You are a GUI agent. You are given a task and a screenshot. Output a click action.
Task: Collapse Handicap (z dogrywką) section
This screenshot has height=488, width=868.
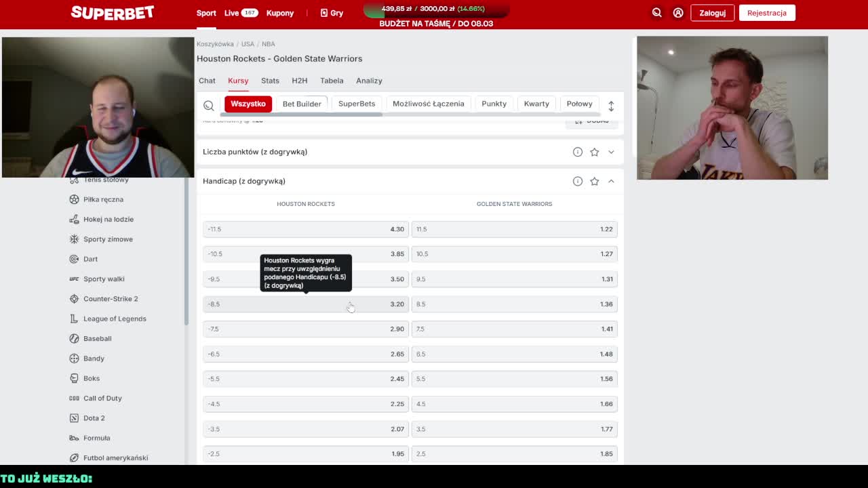(x=611, y=181)
